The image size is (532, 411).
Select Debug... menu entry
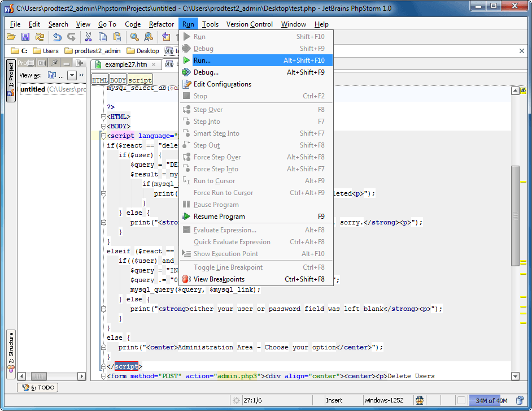coord(256,72)
